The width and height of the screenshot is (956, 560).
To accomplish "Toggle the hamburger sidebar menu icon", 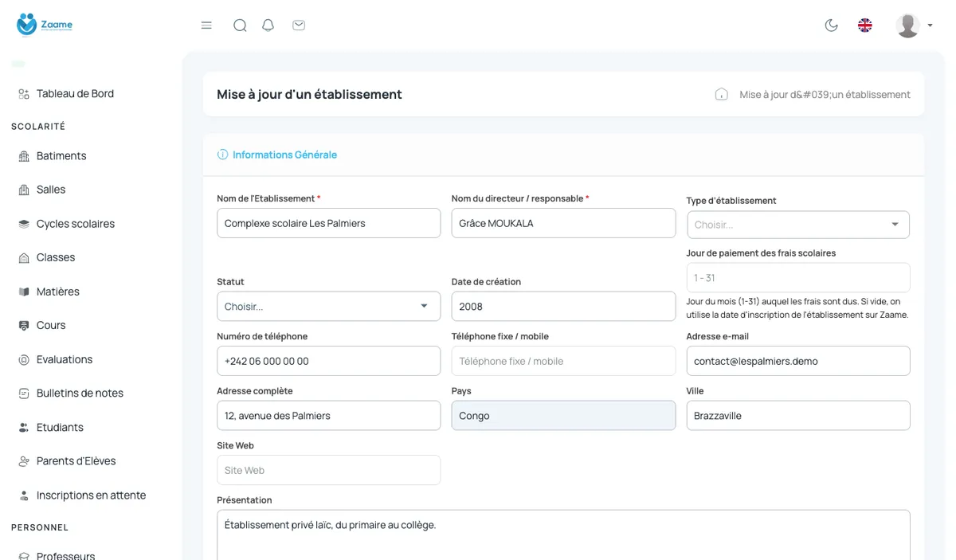I will [x=206, y=25].
